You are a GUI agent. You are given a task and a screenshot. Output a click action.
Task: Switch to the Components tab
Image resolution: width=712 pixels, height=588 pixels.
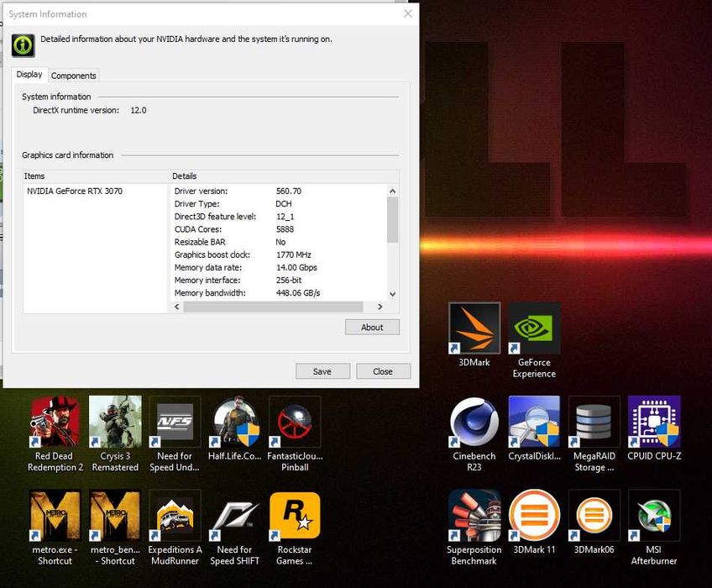[74, 76]
